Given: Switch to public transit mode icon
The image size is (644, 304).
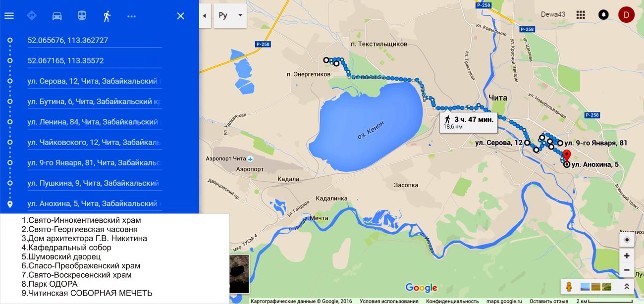Looking at the screenshot, I should click(82, 16).
